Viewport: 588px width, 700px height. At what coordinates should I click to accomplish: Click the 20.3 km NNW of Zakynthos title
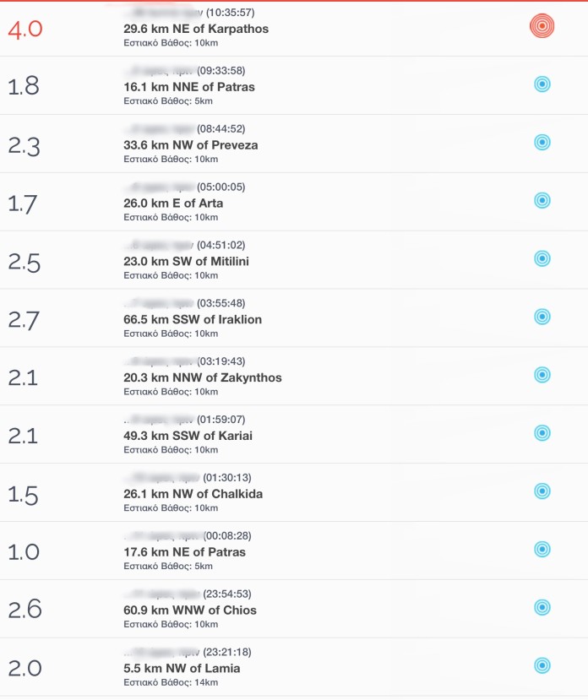tap(203, 377)
